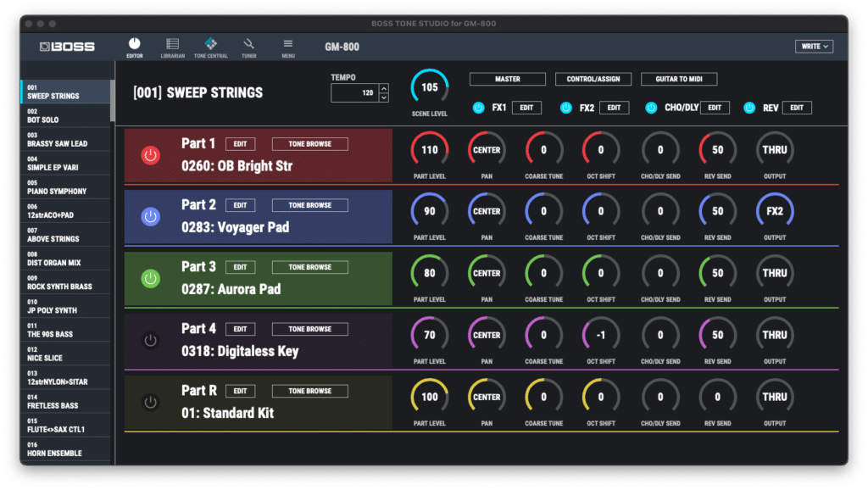This screenshot has height=490, width=868.
Task: Select scene 002 BOT SOLO
Action: coord(65,115)
